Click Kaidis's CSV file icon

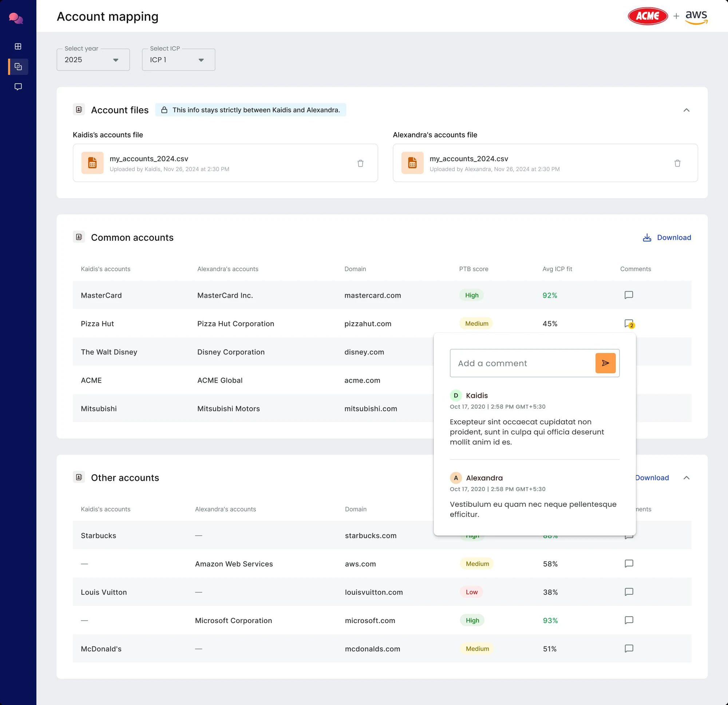tap(92, 163)
